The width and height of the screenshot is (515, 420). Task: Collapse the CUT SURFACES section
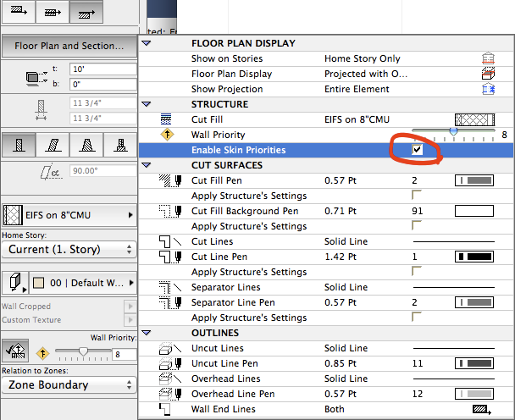(147, 165)
